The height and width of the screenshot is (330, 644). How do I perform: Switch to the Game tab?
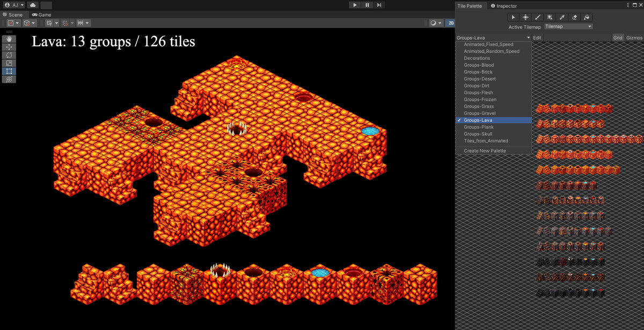tap(41, 15)
